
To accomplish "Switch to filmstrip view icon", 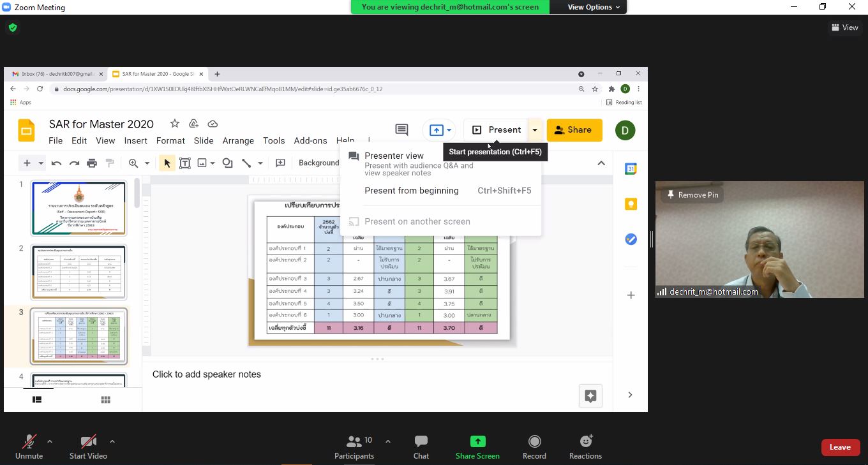I will click(x=37, y=399).
